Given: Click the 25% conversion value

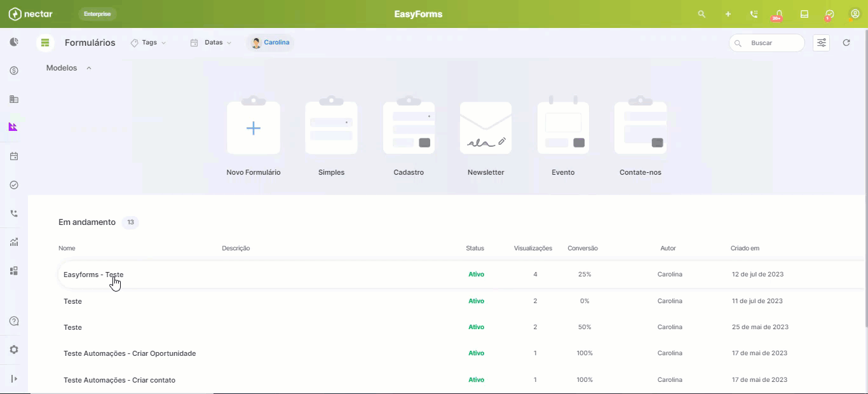Looking at the screenshot, I should [x=585, y=275].
